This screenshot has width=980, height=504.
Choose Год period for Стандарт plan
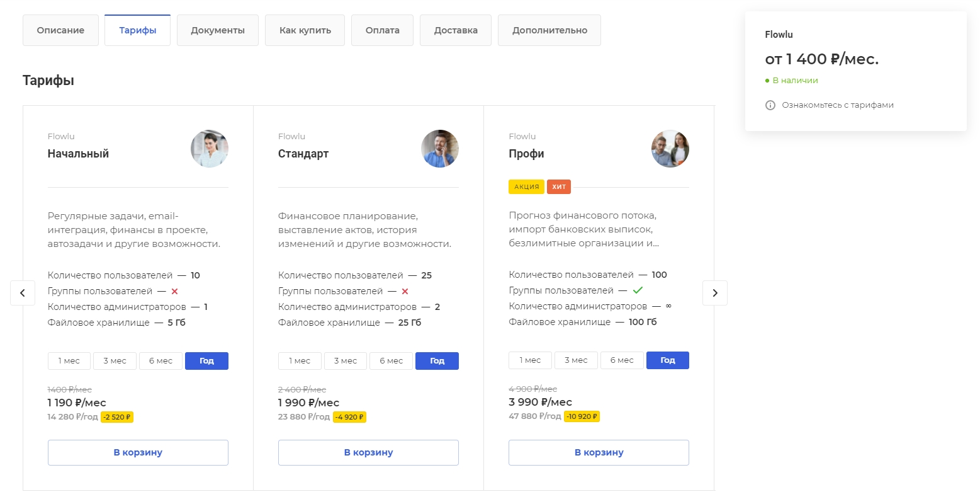point(437,361)
